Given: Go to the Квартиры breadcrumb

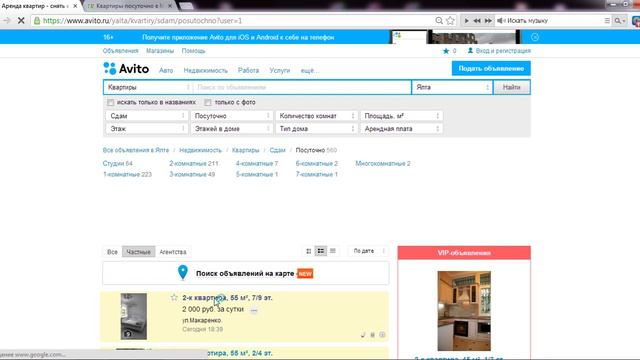Looking at the screenshot, I should (x=245, y=150).
